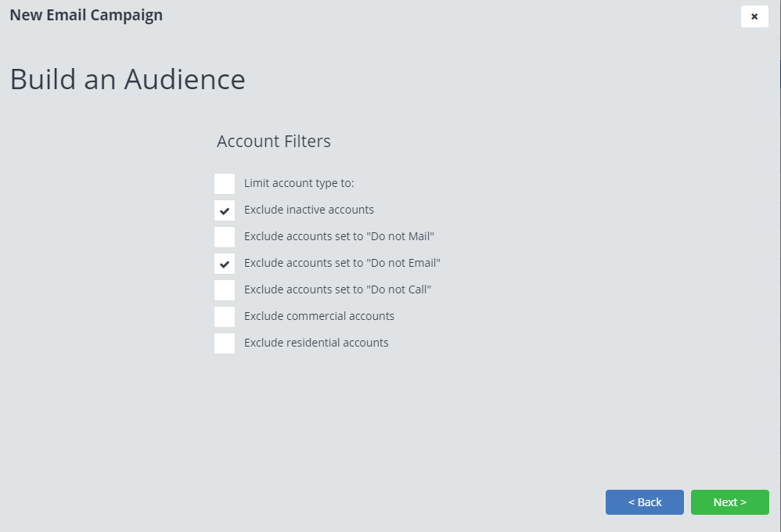Click the "Do not Call" exclusion label
This screenshot has height=532, width=781.
point(337,289)
